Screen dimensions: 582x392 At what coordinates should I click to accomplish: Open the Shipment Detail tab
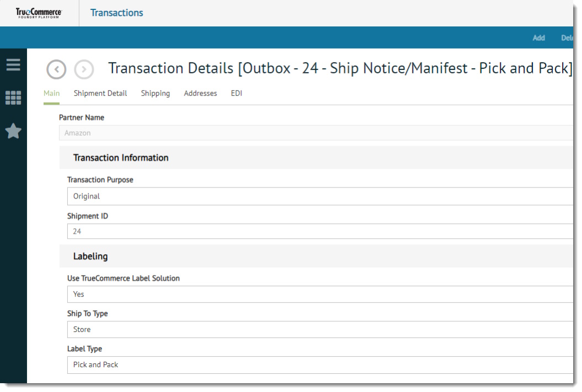[x=100, y=94]
